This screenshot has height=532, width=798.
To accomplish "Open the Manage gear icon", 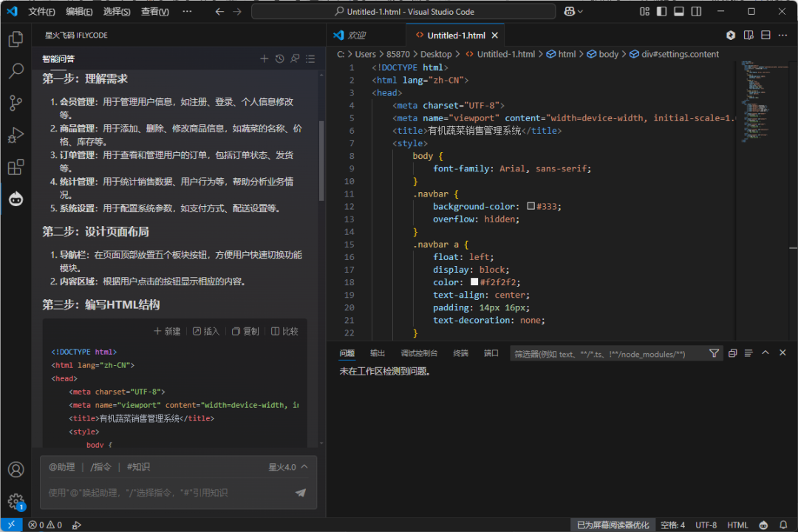I will pos(16,501).
